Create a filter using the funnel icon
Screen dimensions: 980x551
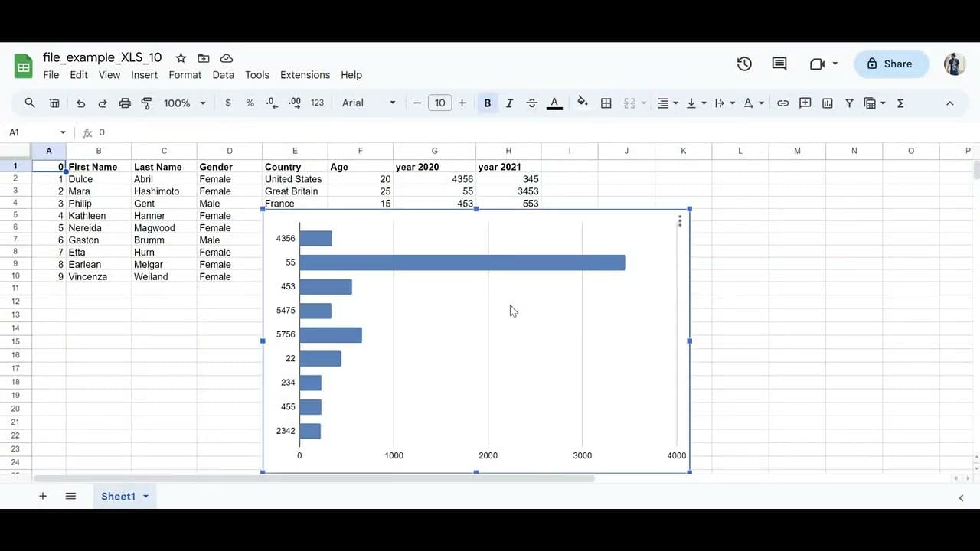click(850, 103)
